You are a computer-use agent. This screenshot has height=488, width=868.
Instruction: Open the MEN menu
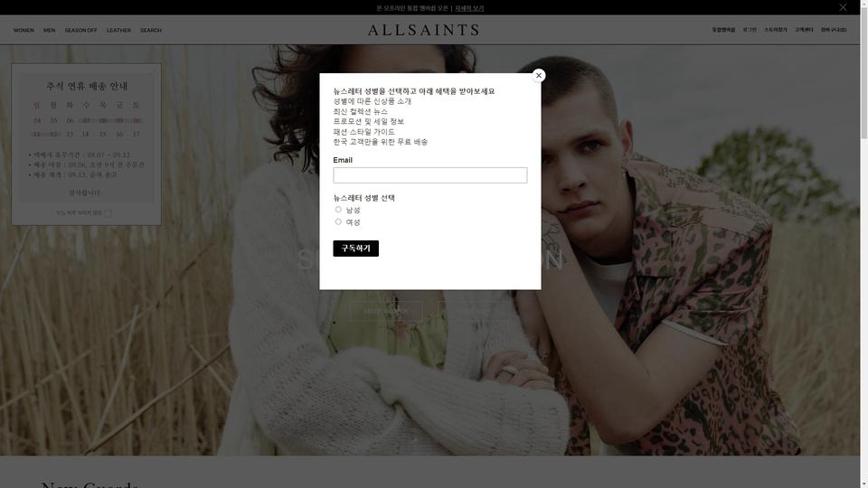(x=49, y=31)
